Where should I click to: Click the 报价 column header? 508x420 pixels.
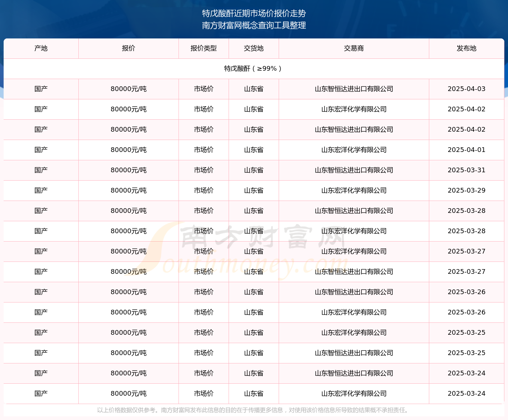coord(128,48)
